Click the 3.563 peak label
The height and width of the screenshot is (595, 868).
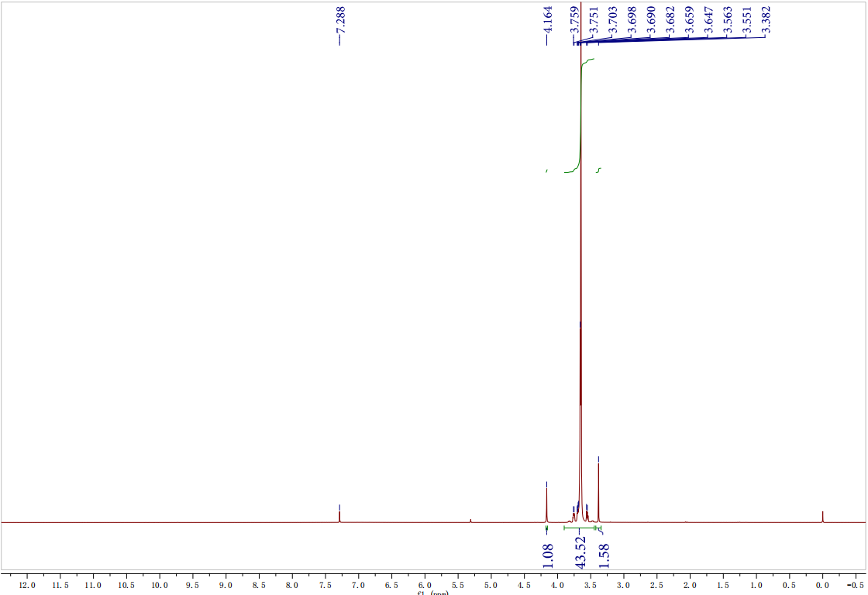(727, 19)
